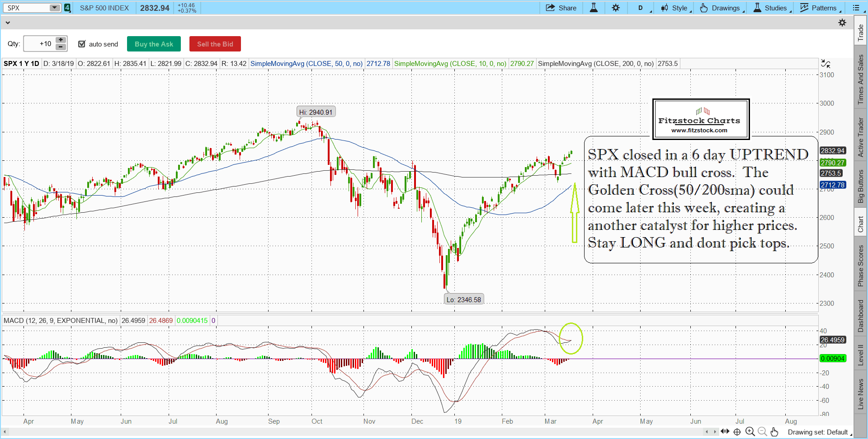The image size is (868, 439).
Task: Open the SPX symbol dropdown
Action: 54,8
